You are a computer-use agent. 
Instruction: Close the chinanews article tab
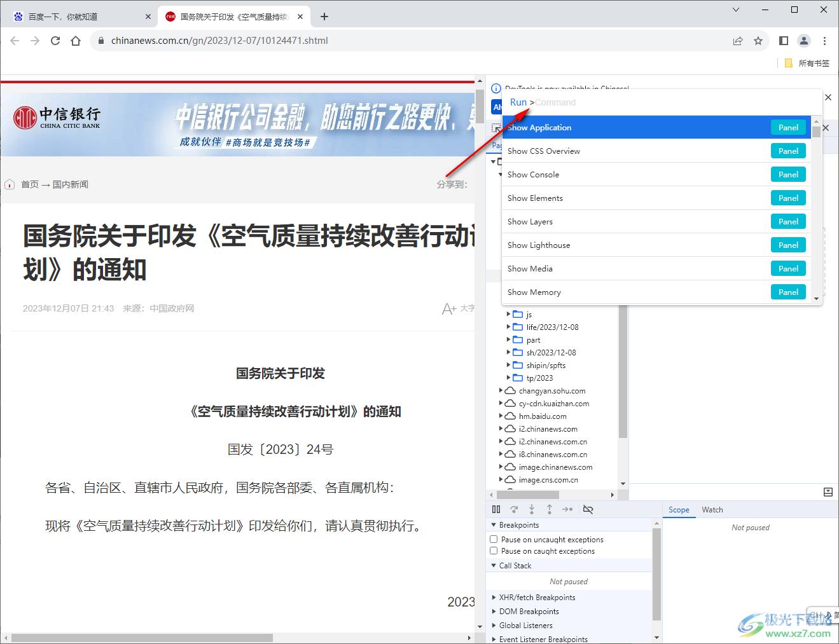tap(301, 17)
